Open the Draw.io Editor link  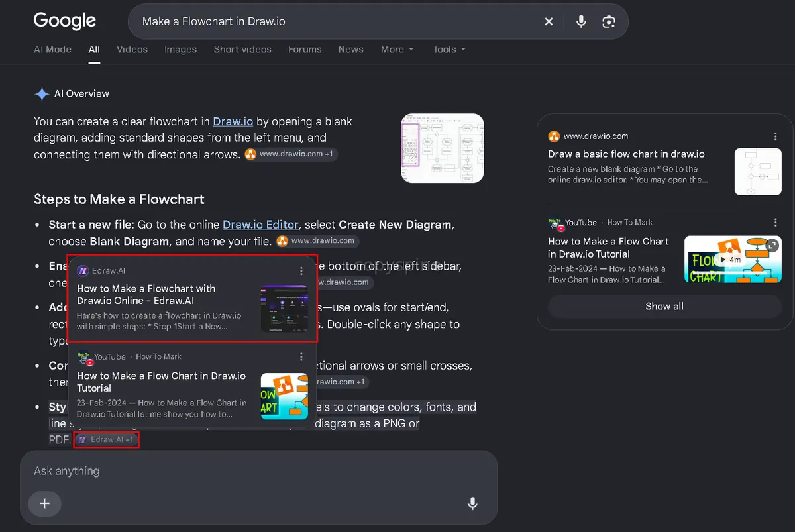tap(260, 225)
